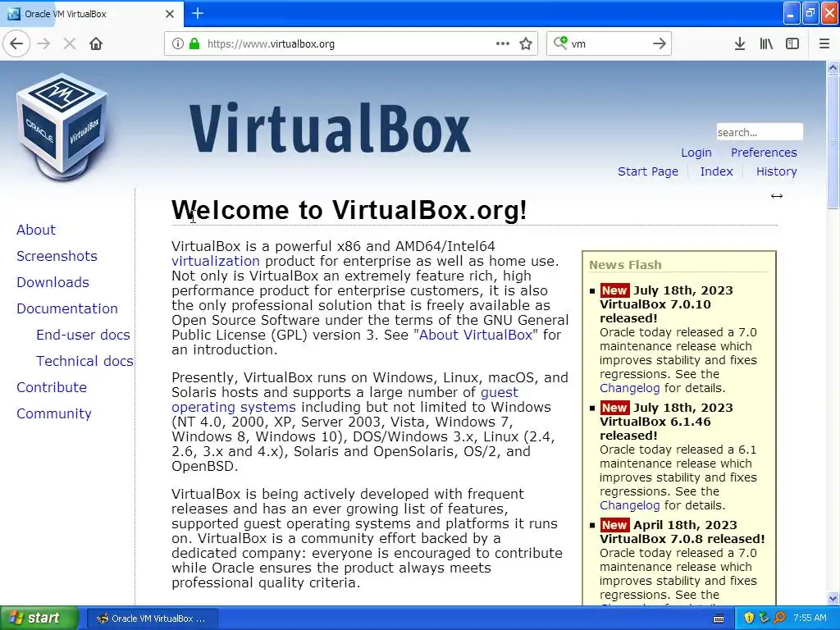Image resolution: width=840 pixels, height=630 pixels.
Task: Open the Login link
Action: (696, 153)
